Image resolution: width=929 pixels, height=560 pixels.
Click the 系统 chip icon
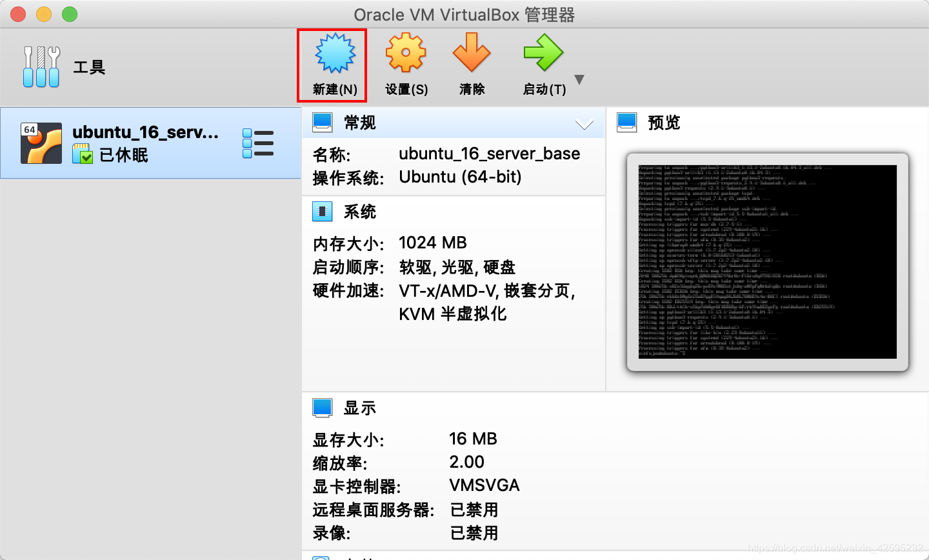tap(322, 211)
